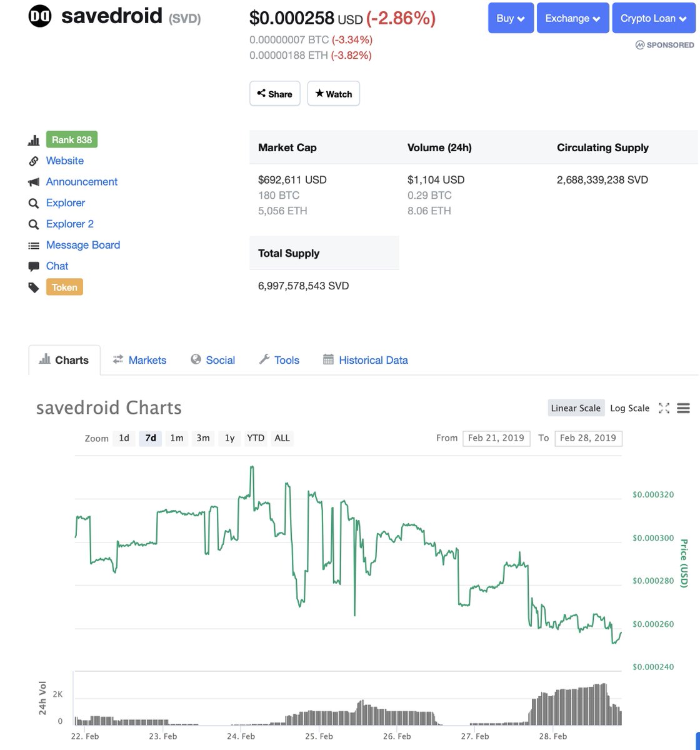Open the Chat link
Viewport: 700px width, 750px height.
point(57,266)
